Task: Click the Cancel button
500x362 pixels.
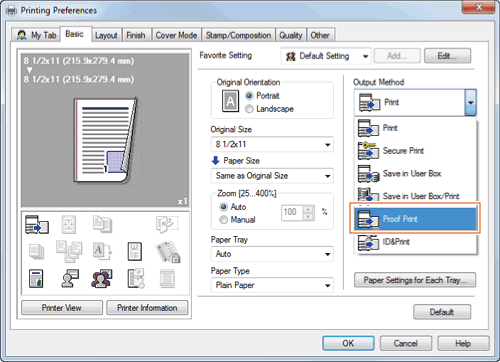Action: 406,343
